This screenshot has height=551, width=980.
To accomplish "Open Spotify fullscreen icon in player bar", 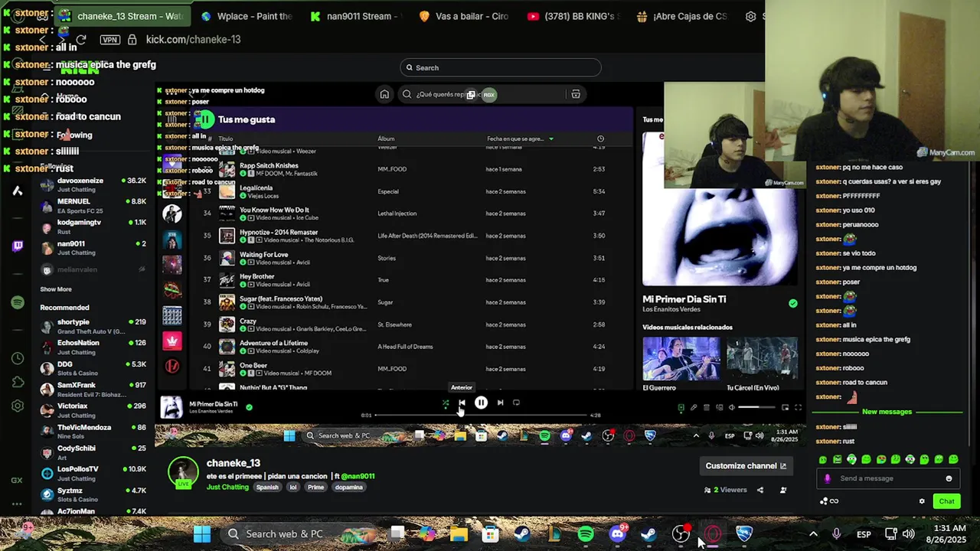I will point(798,408).
